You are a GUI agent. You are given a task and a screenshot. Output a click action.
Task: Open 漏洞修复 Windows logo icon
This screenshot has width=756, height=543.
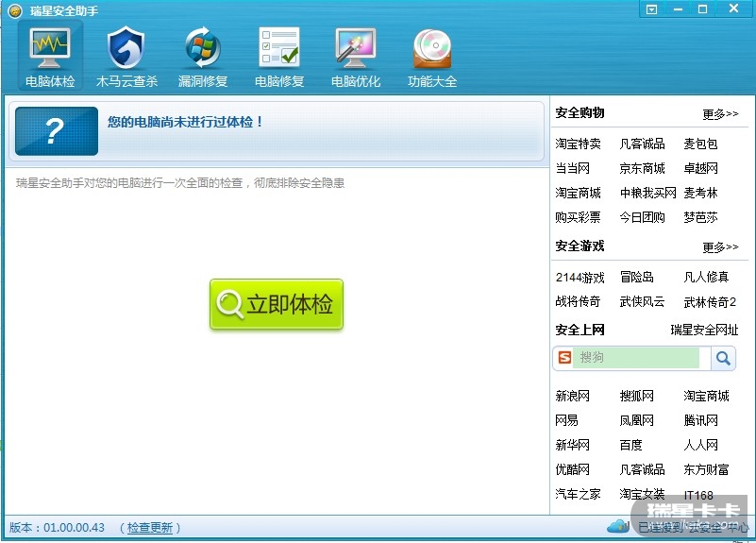pos(203,47)
